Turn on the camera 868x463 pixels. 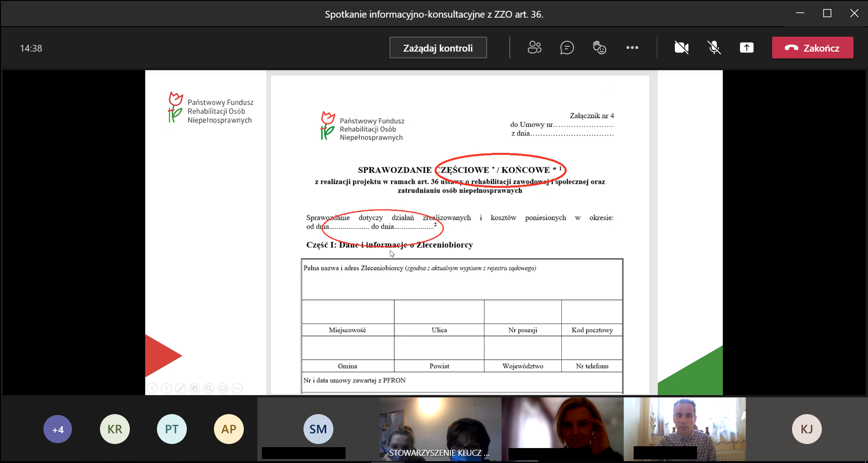(681, 48)
